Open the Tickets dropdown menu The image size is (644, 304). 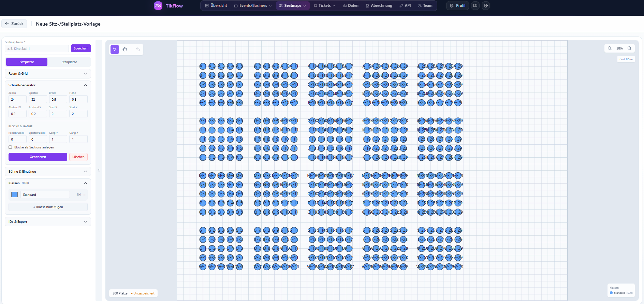coord(324,6)
